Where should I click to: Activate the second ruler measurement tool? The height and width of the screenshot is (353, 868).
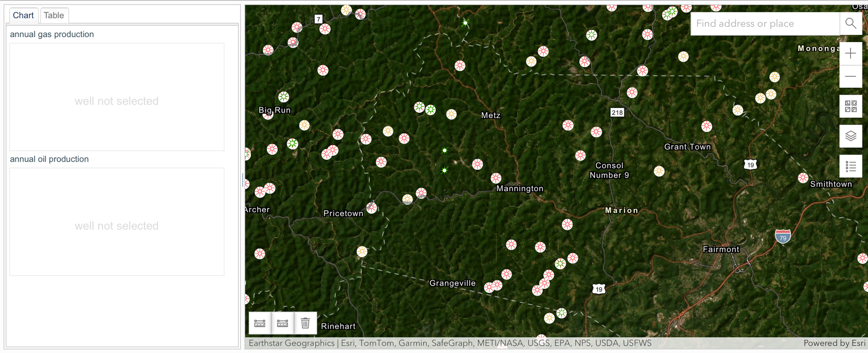[283, 323]
